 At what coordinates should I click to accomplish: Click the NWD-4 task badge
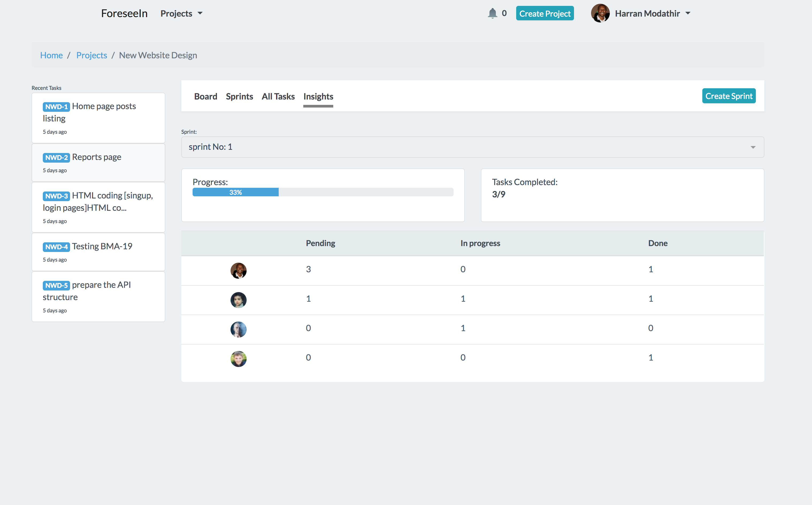pos(56,247)
